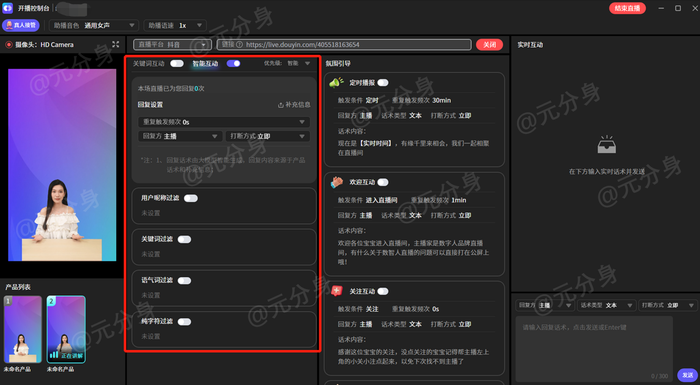This screenshot has width=700, height=385.
Task: Click the empty inbox icon in 实时互动
Action: pos(606,145)
